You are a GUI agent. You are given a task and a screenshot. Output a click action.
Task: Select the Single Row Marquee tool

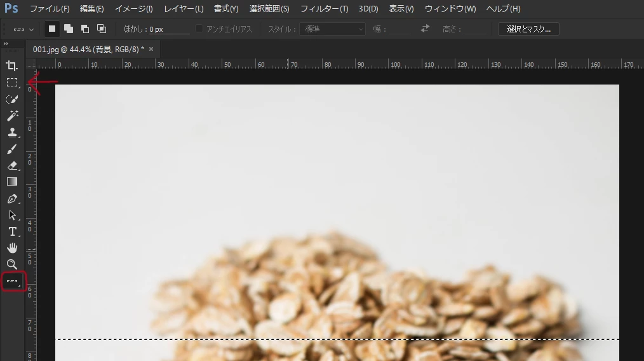tap(13, 281)
